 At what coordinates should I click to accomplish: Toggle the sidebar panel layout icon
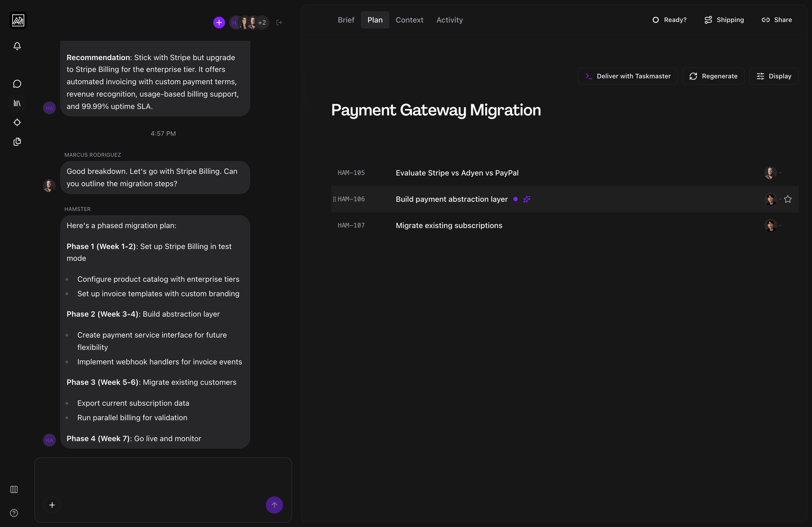(14, 489)
